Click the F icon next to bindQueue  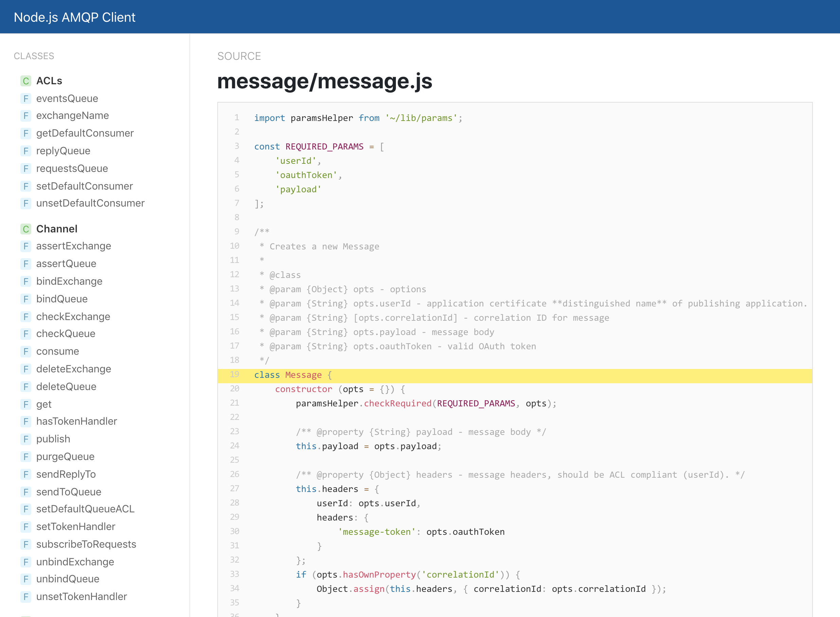26,299
